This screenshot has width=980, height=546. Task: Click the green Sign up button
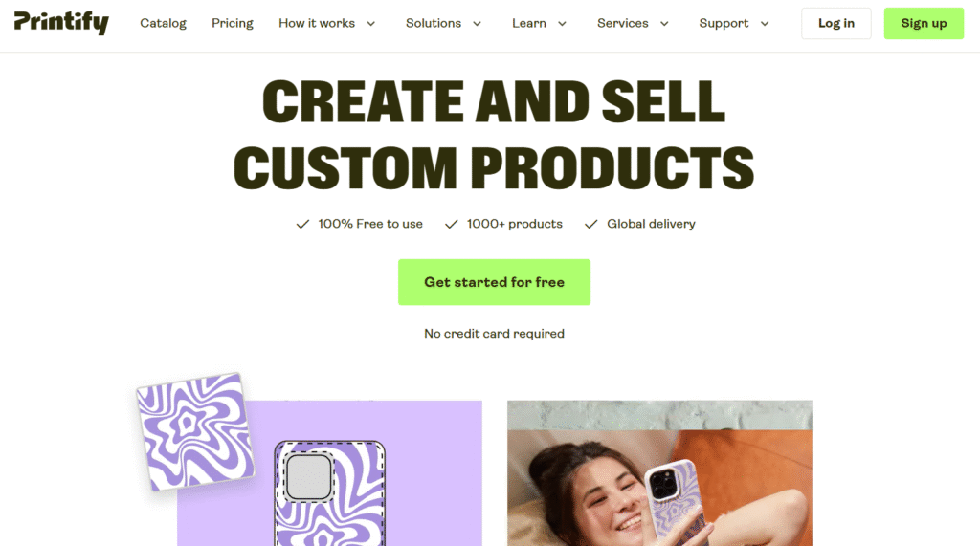coord(924,23)
